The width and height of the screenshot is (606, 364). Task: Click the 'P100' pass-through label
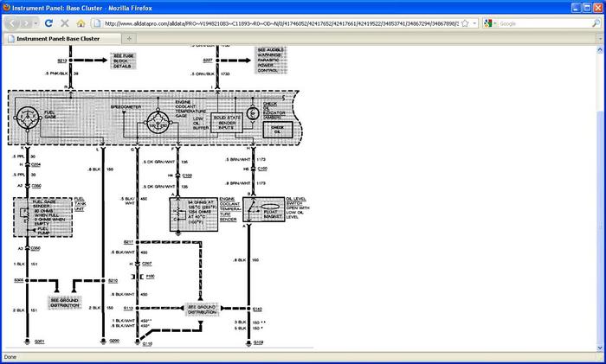[151, 277]
